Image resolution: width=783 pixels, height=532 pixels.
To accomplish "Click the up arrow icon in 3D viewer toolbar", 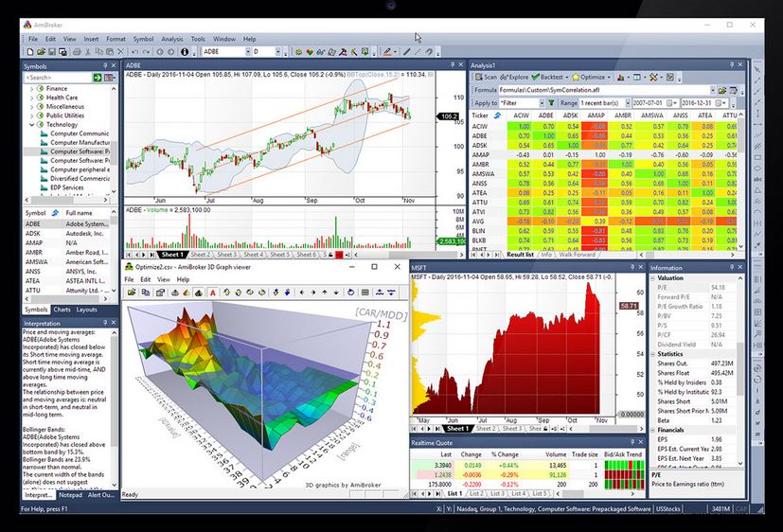I will (325, 293).
